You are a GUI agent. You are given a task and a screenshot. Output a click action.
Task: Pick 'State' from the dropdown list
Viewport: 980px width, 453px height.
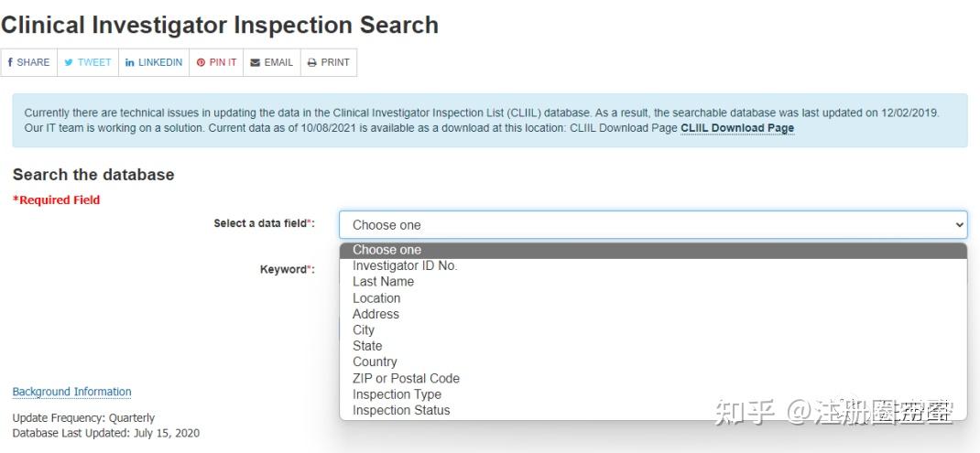coord(367,346)
